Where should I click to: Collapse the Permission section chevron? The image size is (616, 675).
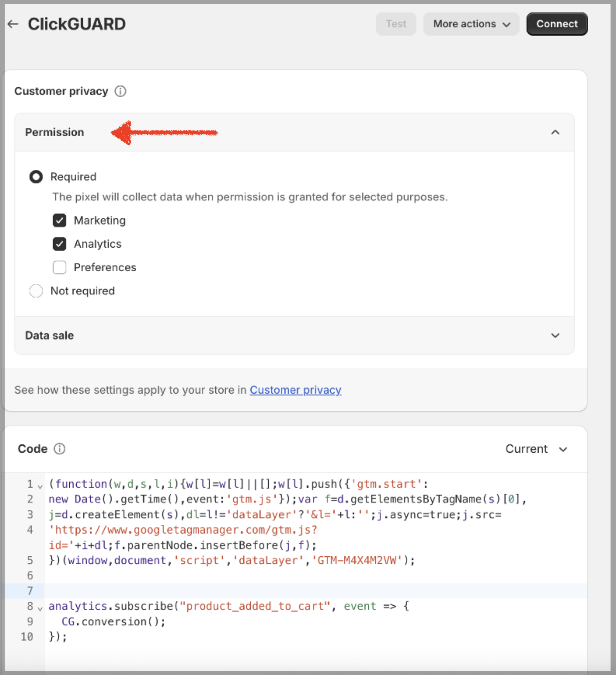click(555, 132)
